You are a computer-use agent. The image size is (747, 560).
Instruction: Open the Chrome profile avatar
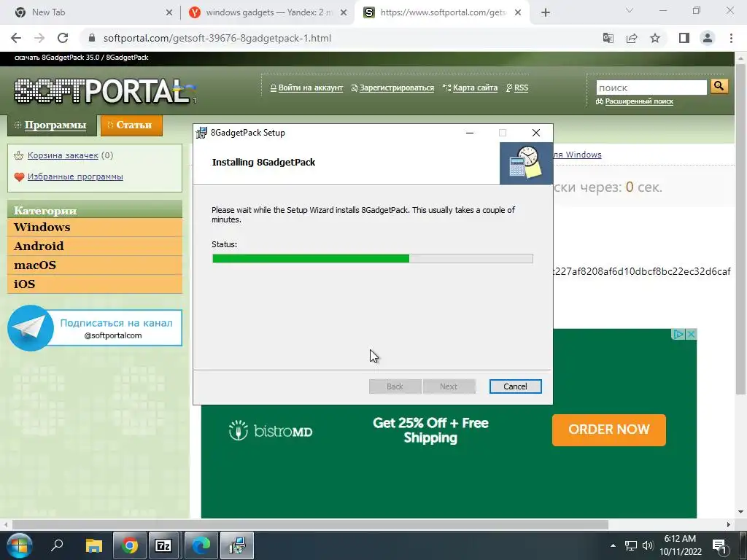pyautogui.click(x=708, y=38)
